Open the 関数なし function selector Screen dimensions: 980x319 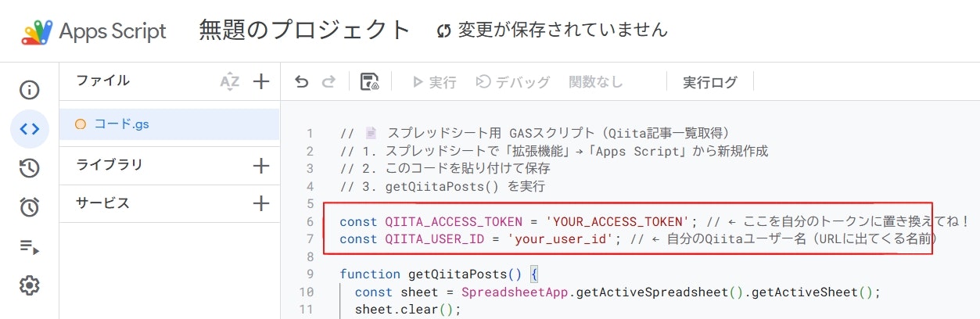pyautogui.click(x=596, y=82)
